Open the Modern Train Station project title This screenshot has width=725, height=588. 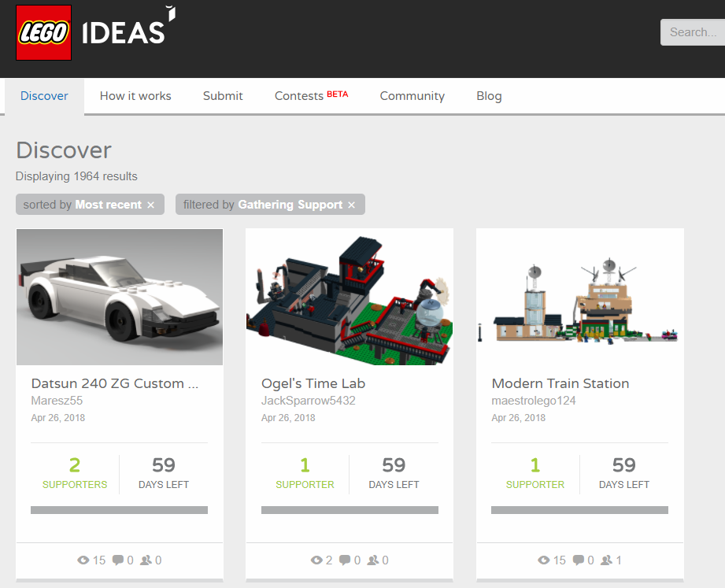click(560, 383)
